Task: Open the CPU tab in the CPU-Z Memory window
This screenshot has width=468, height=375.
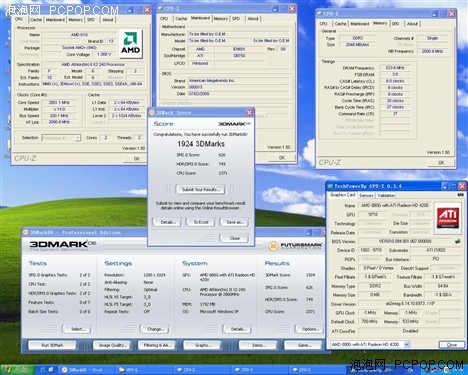Action: coord(323,24)
